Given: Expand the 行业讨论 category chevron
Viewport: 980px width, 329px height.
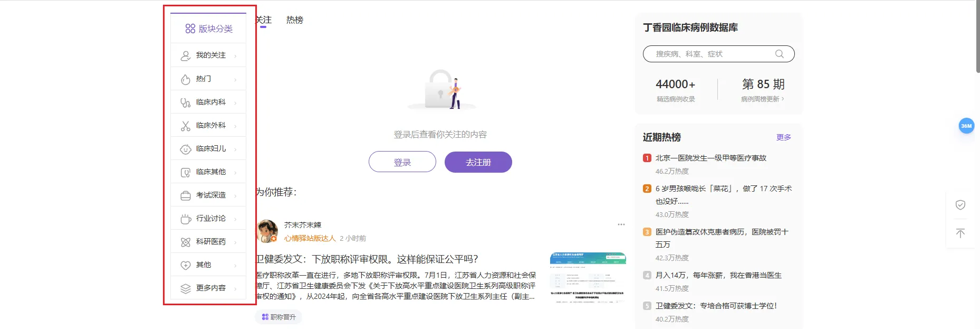Looking at the screenshot, I should [235, 219].
